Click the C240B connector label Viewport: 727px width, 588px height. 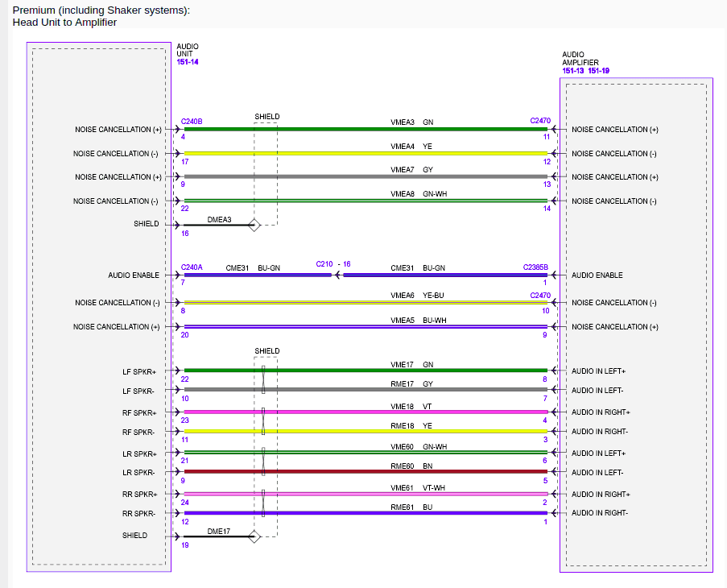point(192,122)
